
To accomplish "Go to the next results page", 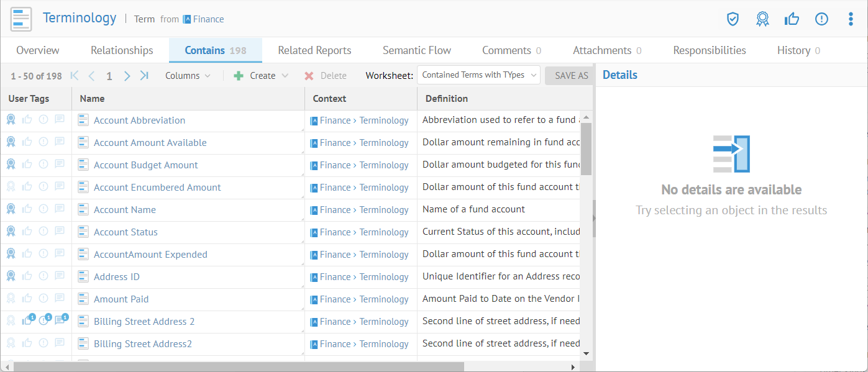I will pyautogui.click(x=127, y=76).
